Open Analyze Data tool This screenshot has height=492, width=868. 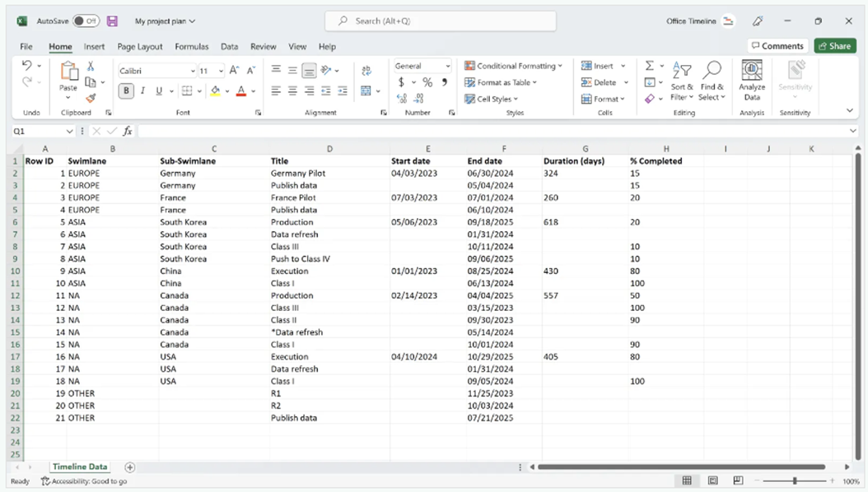pos(752,80)
